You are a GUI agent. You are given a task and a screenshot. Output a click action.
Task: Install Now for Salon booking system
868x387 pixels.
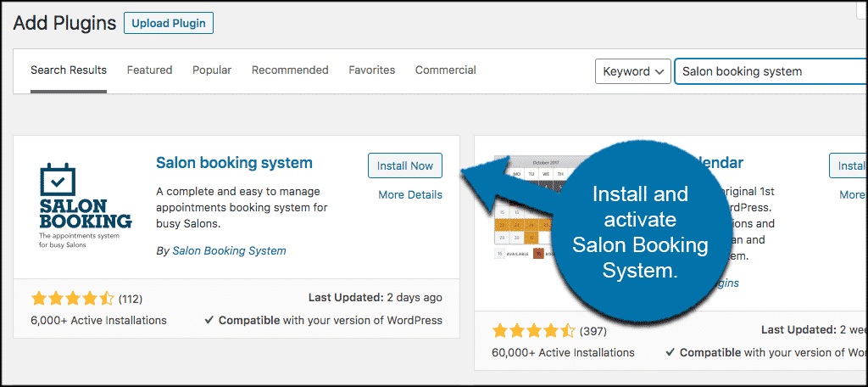click(x=405, y=165)
